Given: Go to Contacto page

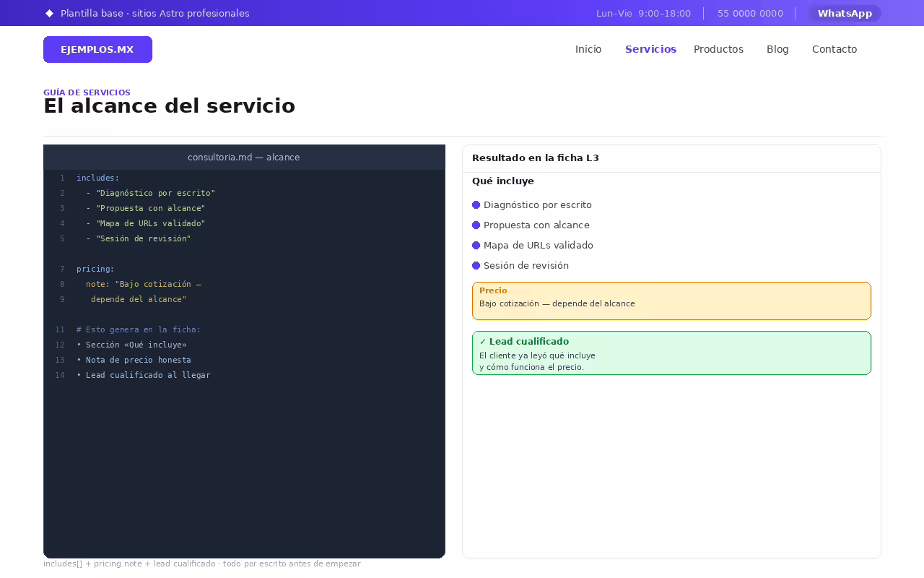Looking at the screenshot, I should pyautogui.click(x=834, y=49).
